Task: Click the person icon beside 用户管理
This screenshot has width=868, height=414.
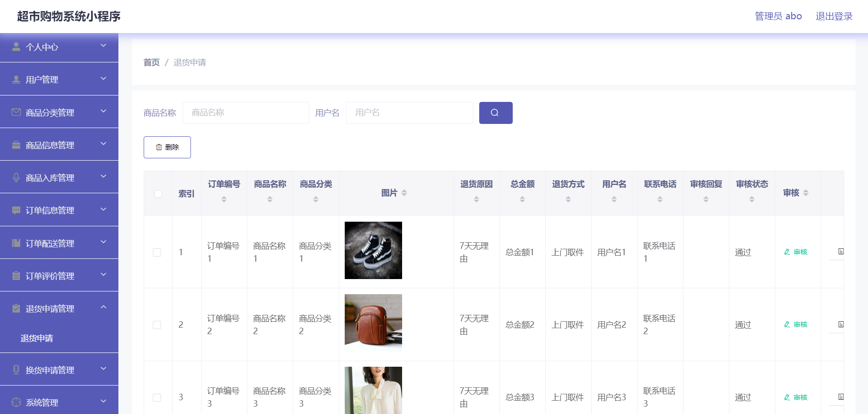Action: click(16, 79)
